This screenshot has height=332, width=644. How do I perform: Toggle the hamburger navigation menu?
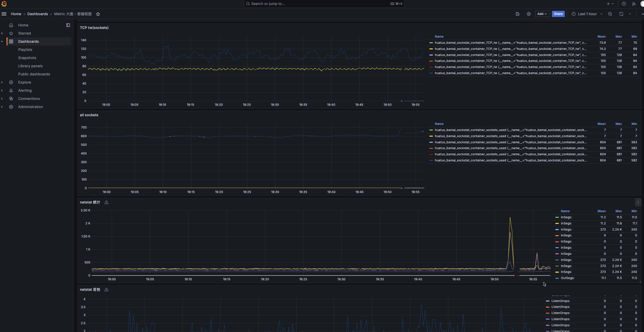[x=4, y=14]
